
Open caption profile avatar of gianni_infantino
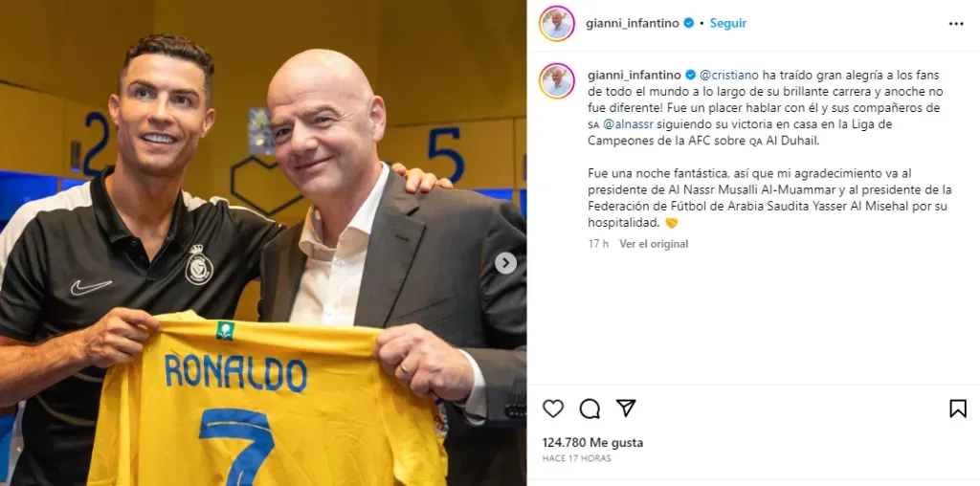click(x=556, y=81)
